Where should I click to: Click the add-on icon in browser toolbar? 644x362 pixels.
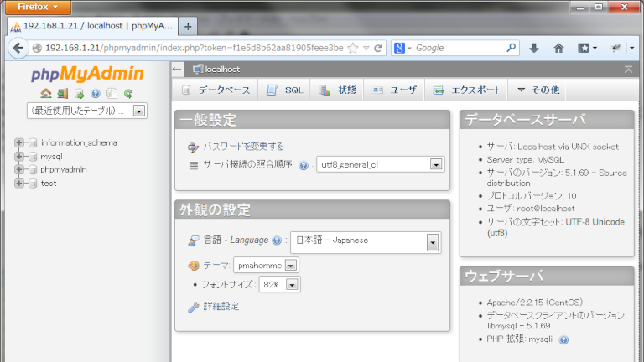(x=615, y=48)
